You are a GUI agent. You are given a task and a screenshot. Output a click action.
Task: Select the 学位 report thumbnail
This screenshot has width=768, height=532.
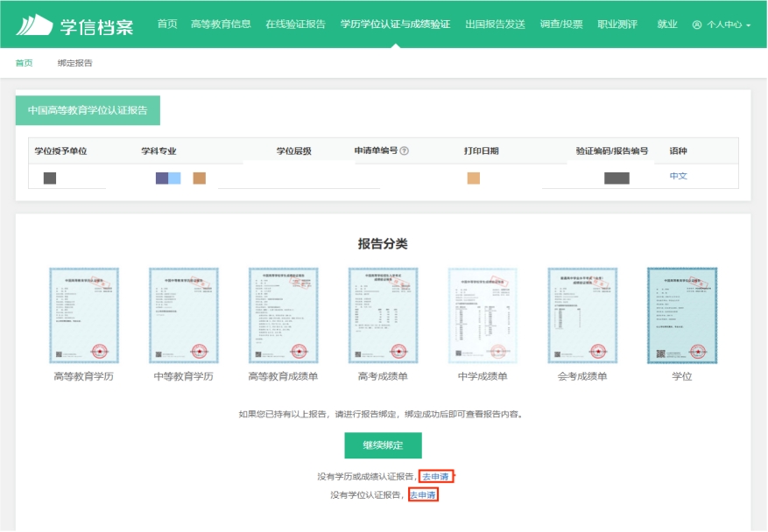(681, 315)
